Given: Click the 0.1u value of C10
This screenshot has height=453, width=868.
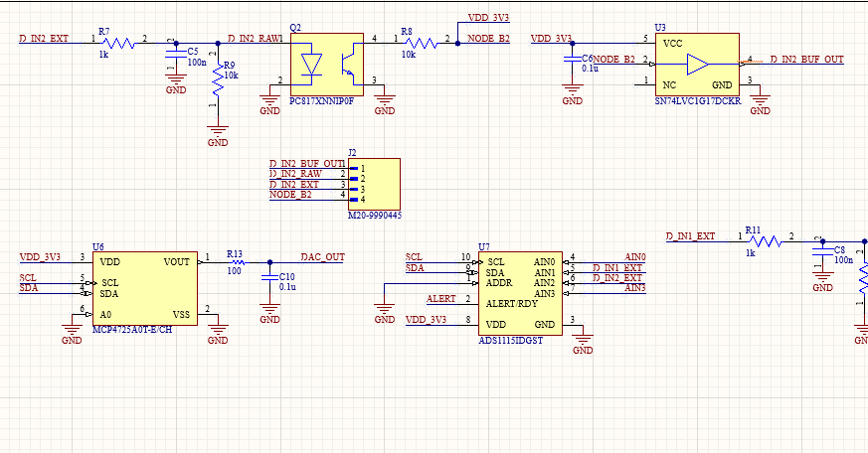Looking at the screenshot, I should coord(287,287).
